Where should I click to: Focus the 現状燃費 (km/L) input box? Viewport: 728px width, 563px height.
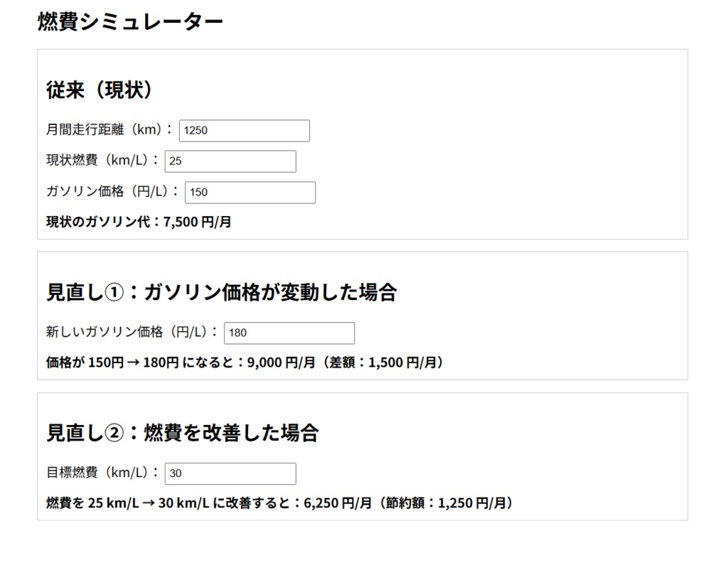point(230,161)
